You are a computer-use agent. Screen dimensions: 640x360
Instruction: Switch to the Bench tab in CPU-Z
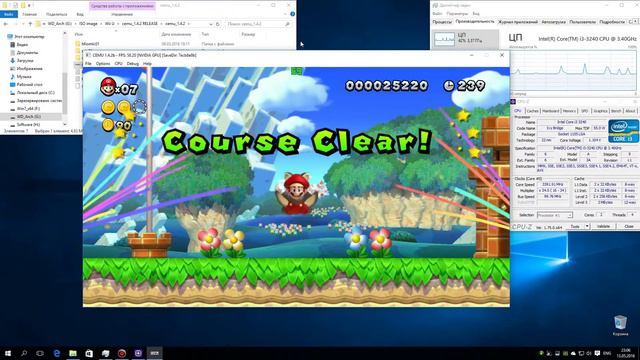tap(616, 111)
